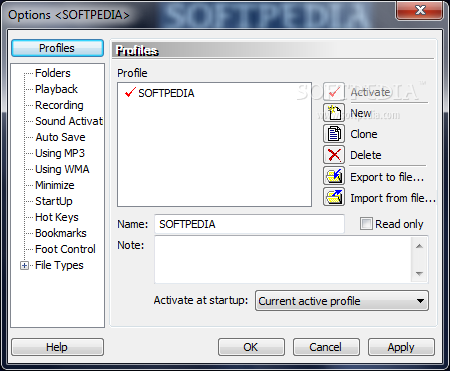The height and width of the screenshot is (371, 450).
Task: Click the Export to file icon
Action: coord(334,176)
